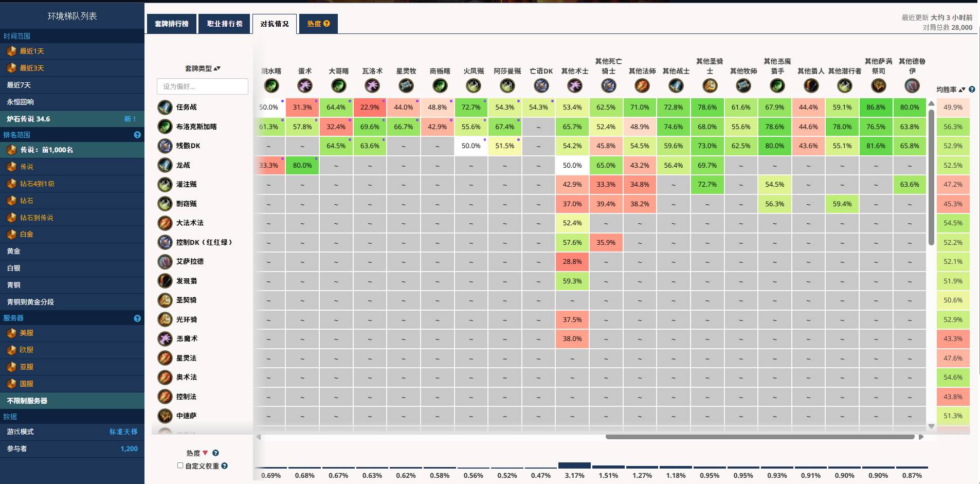Toggle the 均胜率 sort arrows
Image resolution: width=980 pixels, height=484 pixels.
[962, 89]
